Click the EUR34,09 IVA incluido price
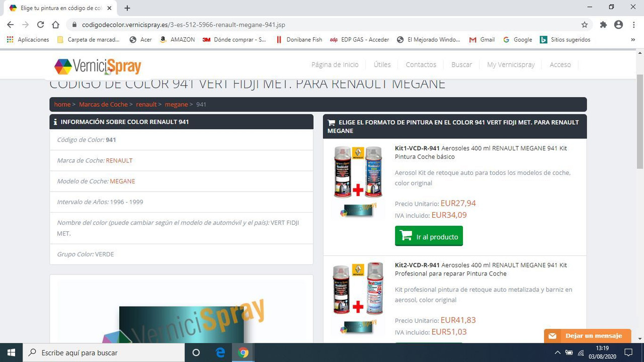The image size is (644, 362). point(449,215)
